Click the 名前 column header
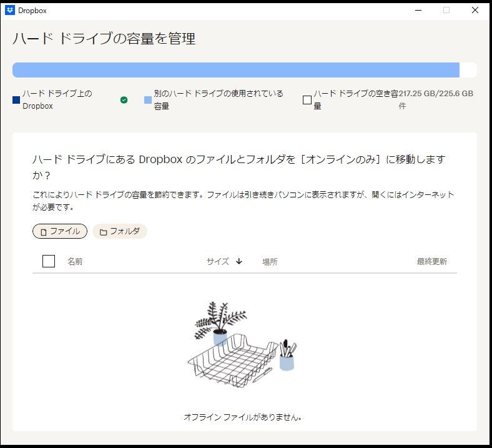This screenshot has height=448, width=492. [x=76, y=262]
